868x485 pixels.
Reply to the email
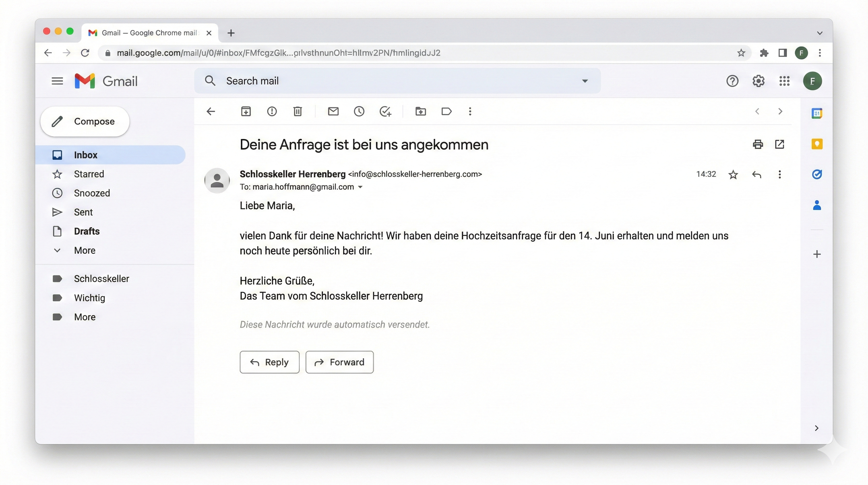269,362
